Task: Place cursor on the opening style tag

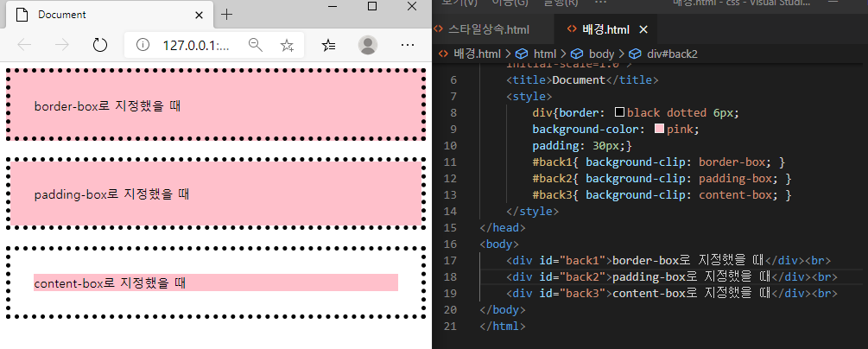Action: click(529, 97)
